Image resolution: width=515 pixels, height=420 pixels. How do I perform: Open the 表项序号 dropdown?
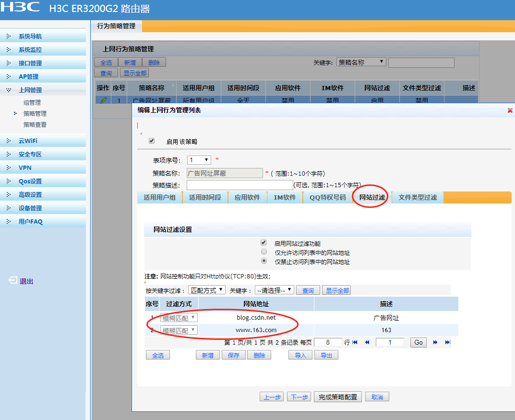tap(199, 160)
